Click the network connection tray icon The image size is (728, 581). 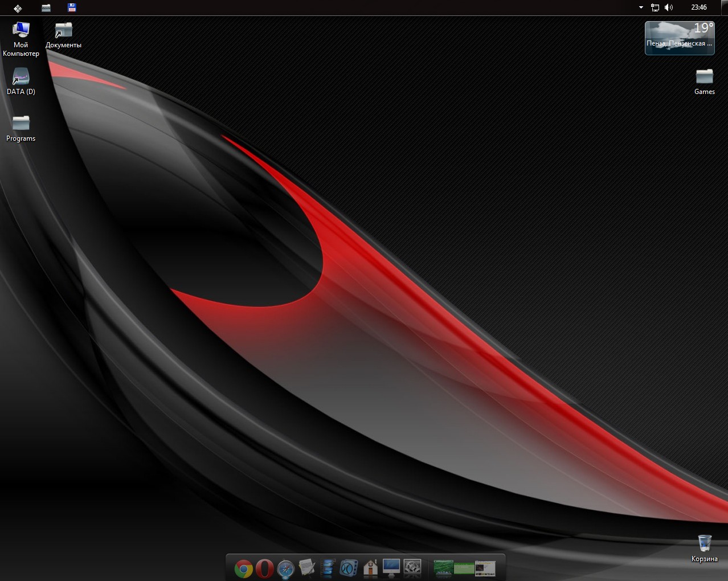tap(655, 8)
